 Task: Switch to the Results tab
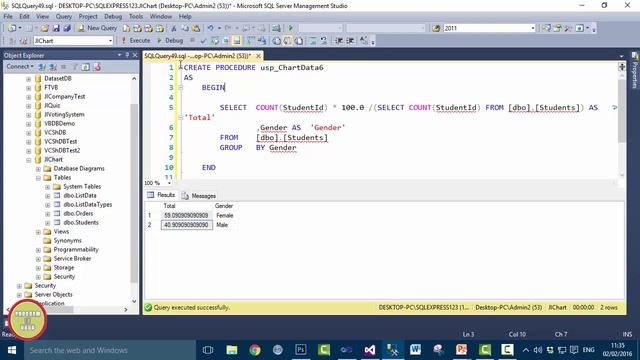(x=162, y=195)
